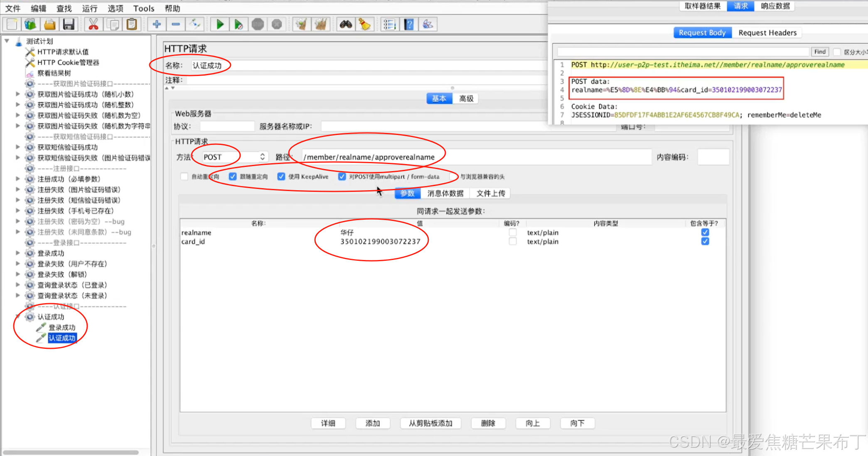This screenshot has height=456, width=868.
Task: Click the blue plus Expand icon
Action: (157, 25)
